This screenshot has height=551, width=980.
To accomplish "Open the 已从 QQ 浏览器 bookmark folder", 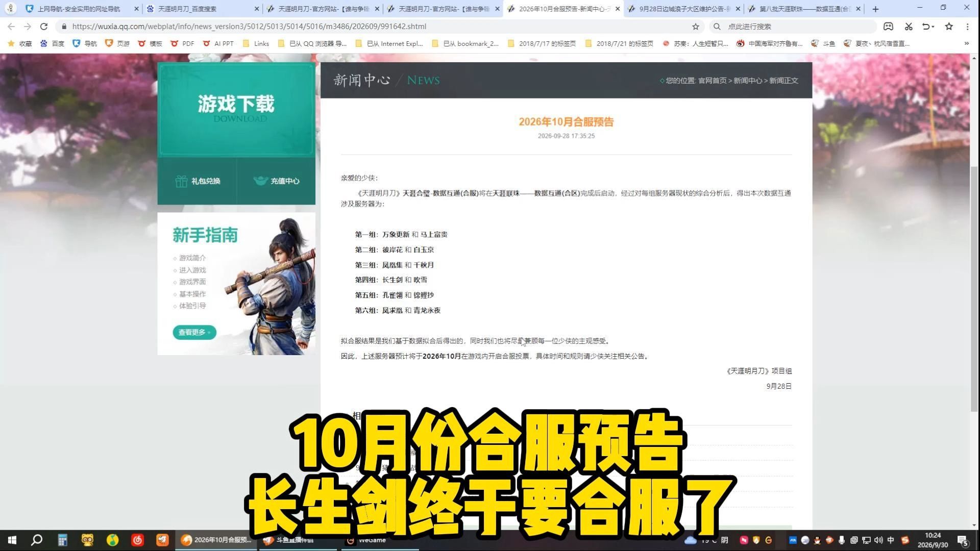I will pyautogui.click(x=312, y=43).
